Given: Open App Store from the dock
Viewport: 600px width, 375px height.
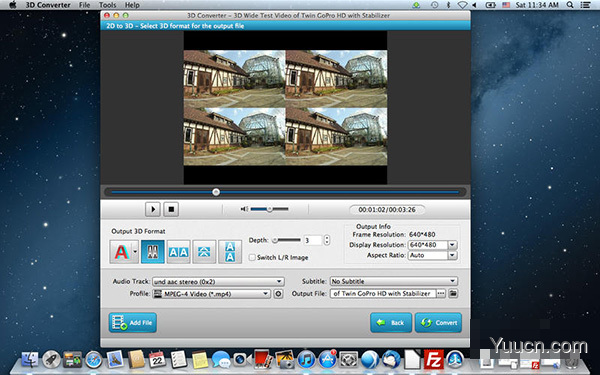Looking at the screenshot, I should [x=328, y=360].
